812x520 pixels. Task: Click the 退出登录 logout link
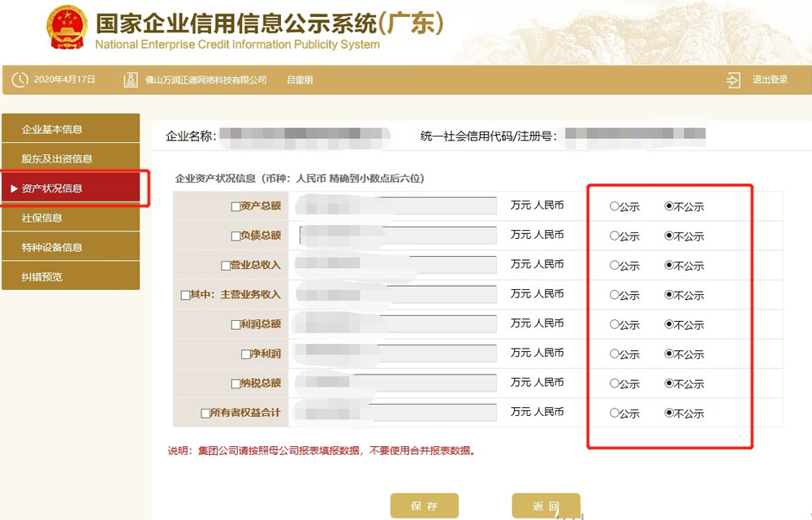(768, 79)
